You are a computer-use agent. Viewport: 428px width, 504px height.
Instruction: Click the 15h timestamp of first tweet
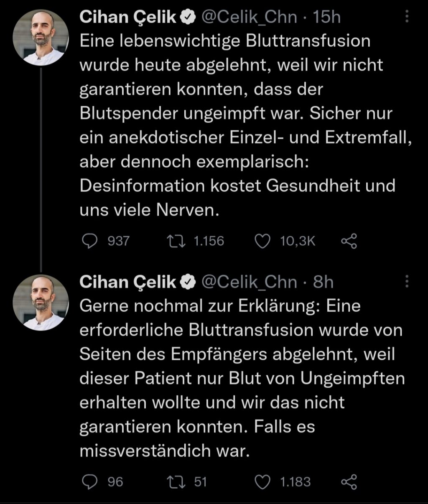click(327, 17)
